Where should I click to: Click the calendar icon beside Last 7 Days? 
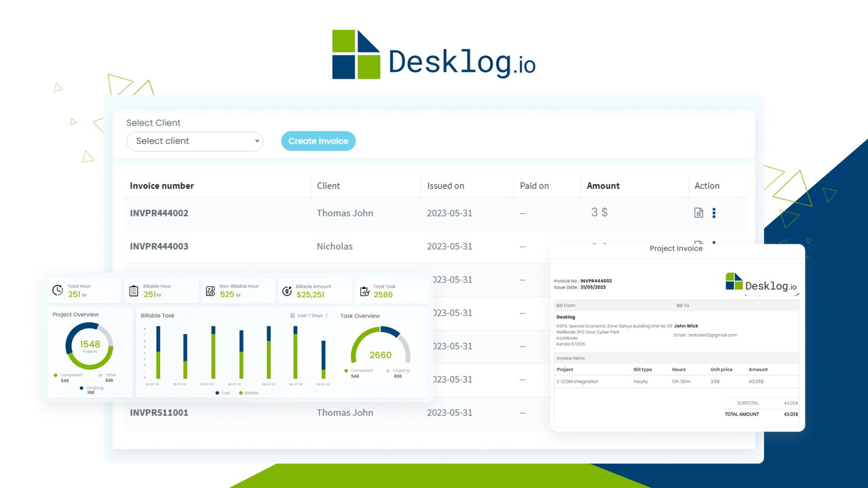(293, 316)
